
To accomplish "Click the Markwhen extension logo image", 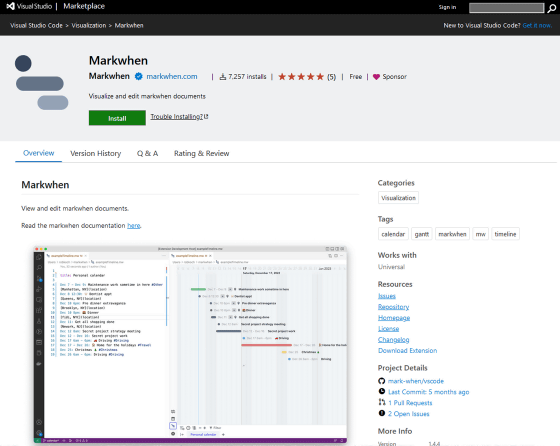I will [41, 82].
